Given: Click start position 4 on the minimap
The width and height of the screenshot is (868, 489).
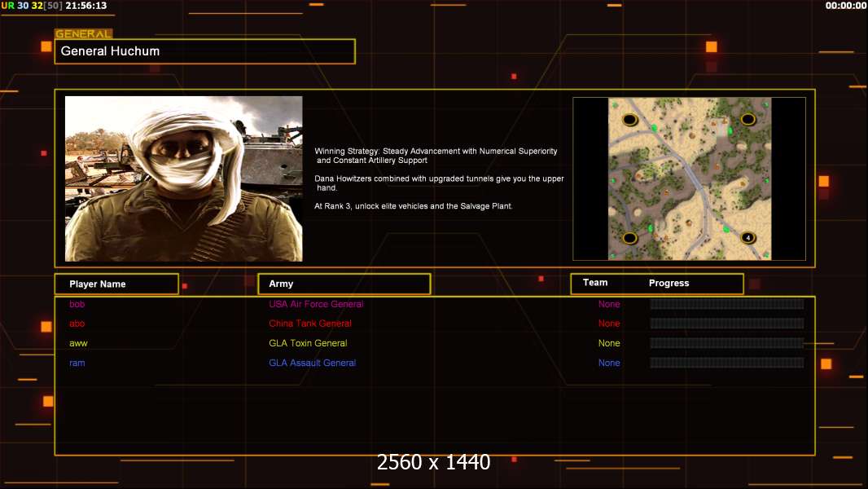Looking at the screenshot, I should 747,238.
